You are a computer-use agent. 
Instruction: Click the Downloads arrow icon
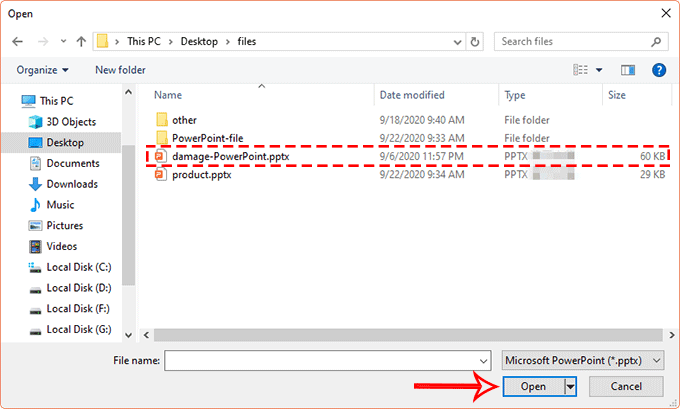[x=35, y=184]
